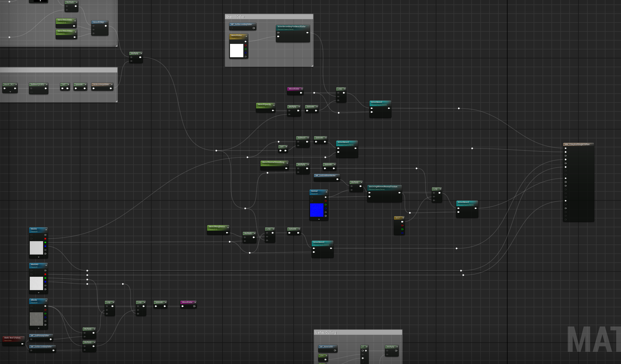This screenshot has width=621, height=364.
Task: Click the red output pin on Masks node
Action: coord(45,239)
